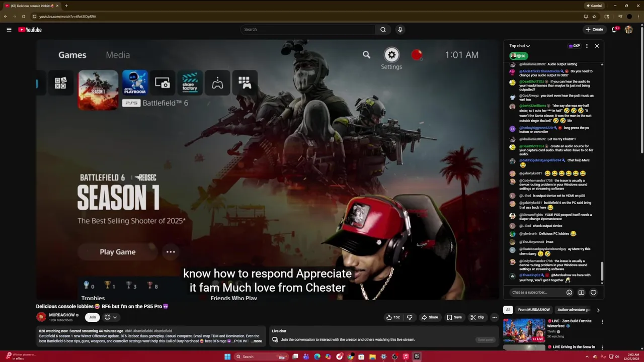Share the video

pos(430,317)
